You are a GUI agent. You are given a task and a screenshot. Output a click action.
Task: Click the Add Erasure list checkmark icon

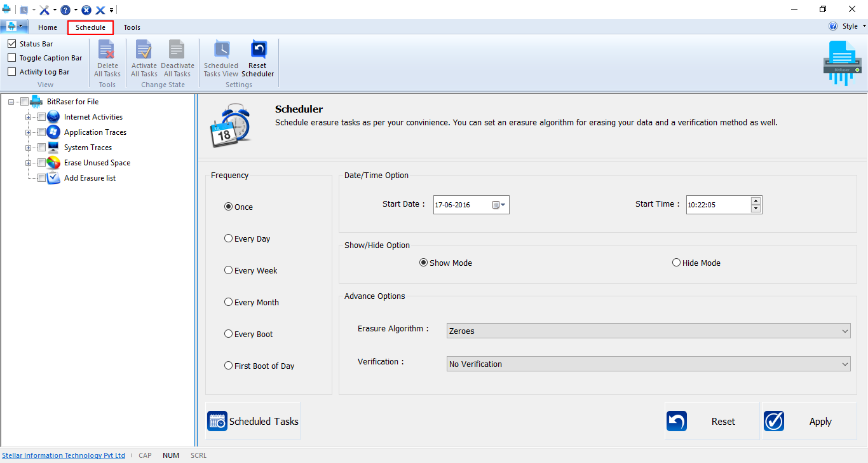click(53, 178)
